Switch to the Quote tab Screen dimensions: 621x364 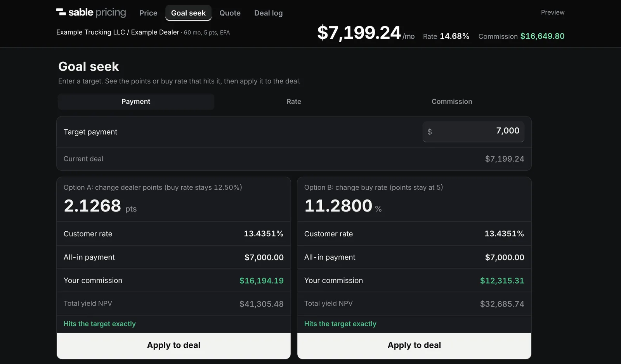(230, 13)
